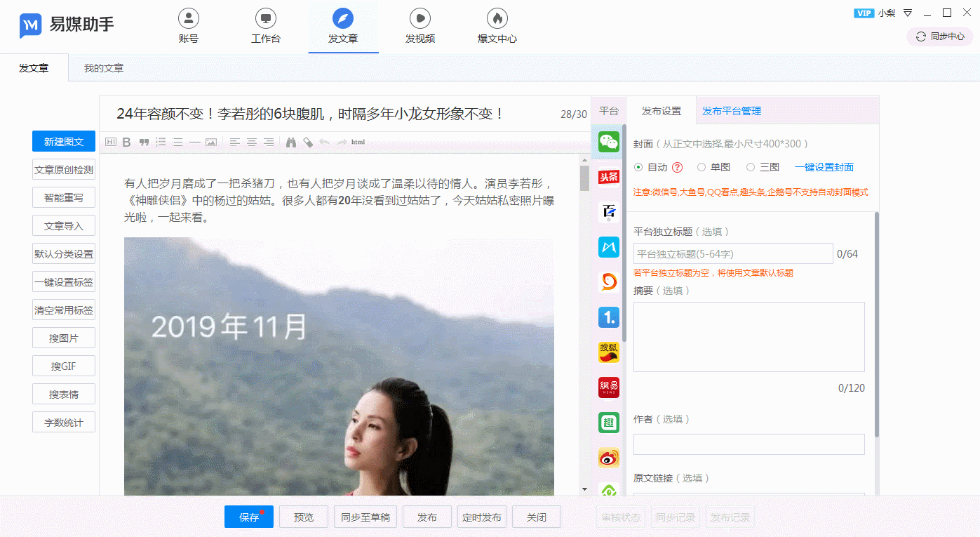This screenshot has height=537, width=980.
Task: Click the 定时发布 button
Action: click(x=482, y=517)
